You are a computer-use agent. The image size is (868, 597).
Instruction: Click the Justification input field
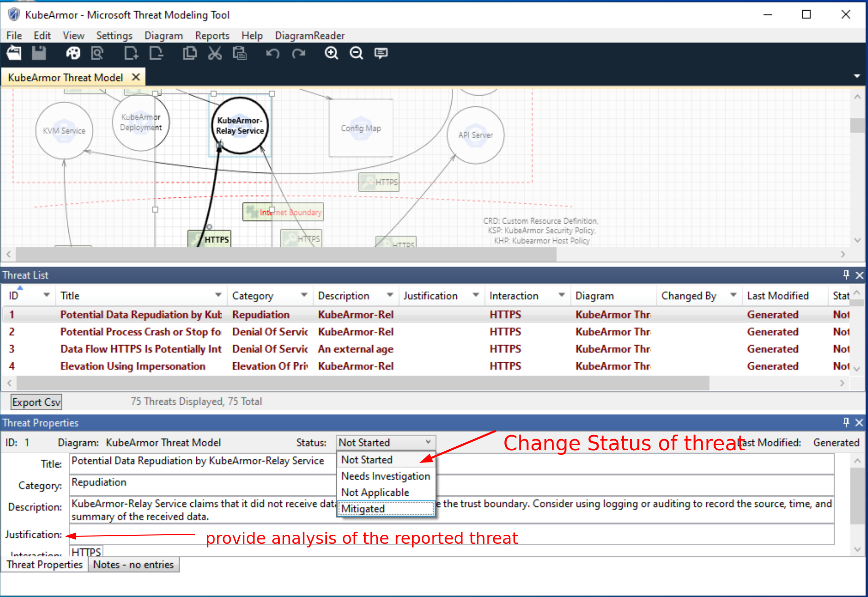point(452,534)
